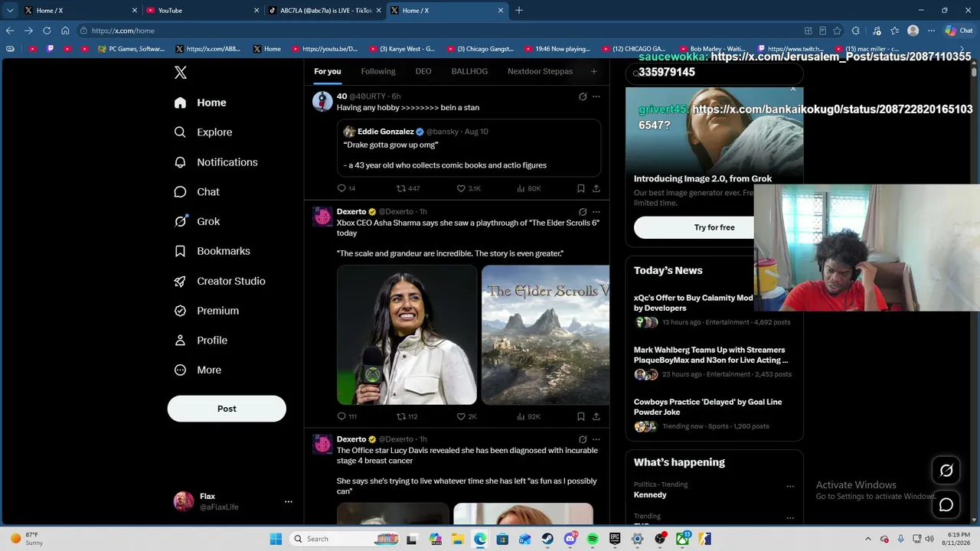Open the DEO timeline tab

point(423,72)
